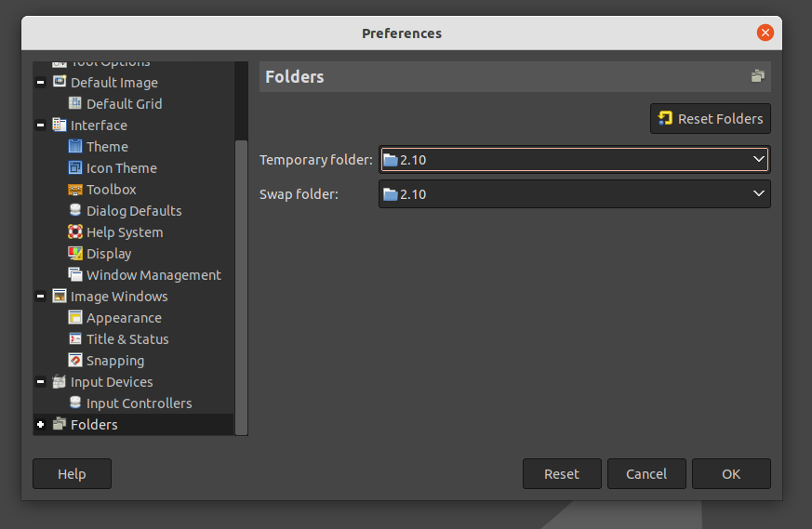Click the Help System lifebuoy icon

point(75,232)
